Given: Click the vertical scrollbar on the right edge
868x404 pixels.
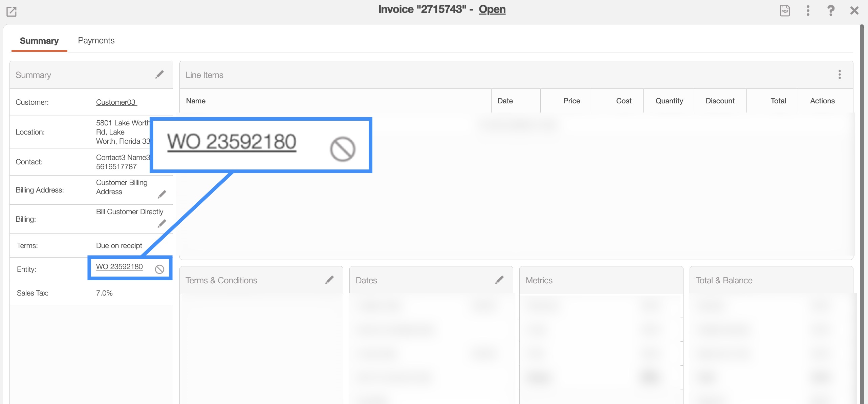Looking at the screenshot, I should (862, 203).
